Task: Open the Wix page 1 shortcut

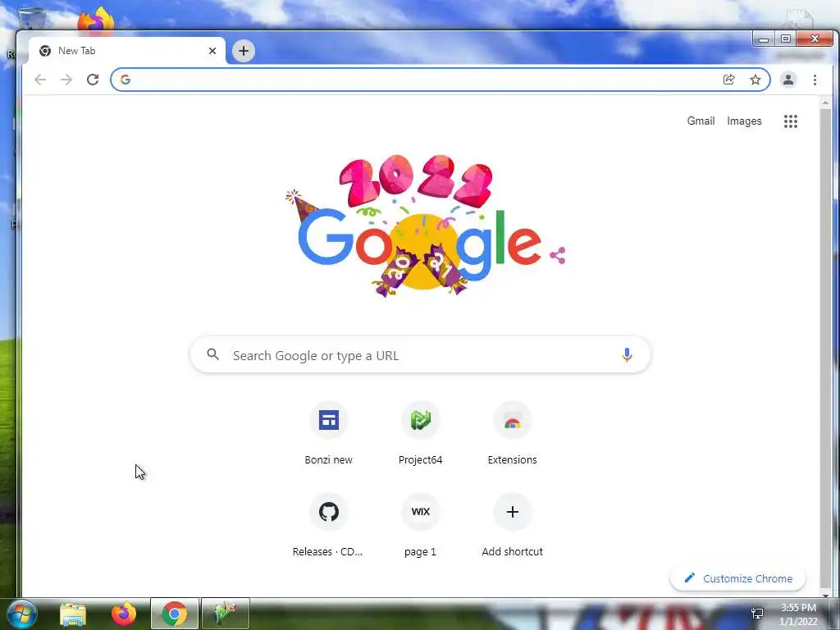Action: pyautogui.click(x=421, y=525)
